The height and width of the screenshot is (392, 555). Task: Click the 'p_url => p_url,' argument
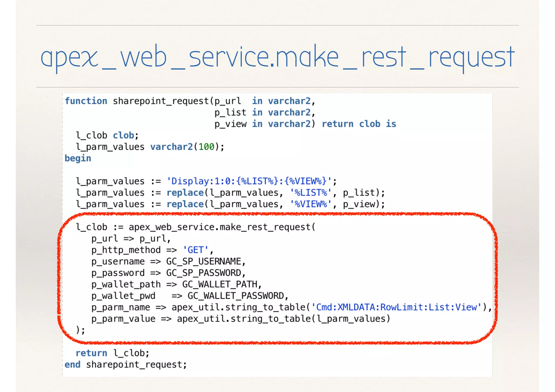(x=131, y=239)
